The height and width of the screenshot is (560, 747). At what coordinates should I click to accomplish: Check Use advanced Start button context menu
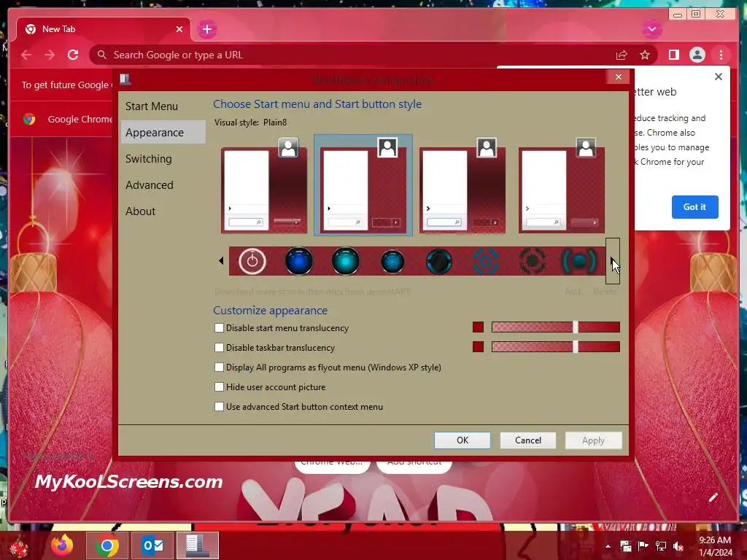pyautogui.click(x=219, y=407)
